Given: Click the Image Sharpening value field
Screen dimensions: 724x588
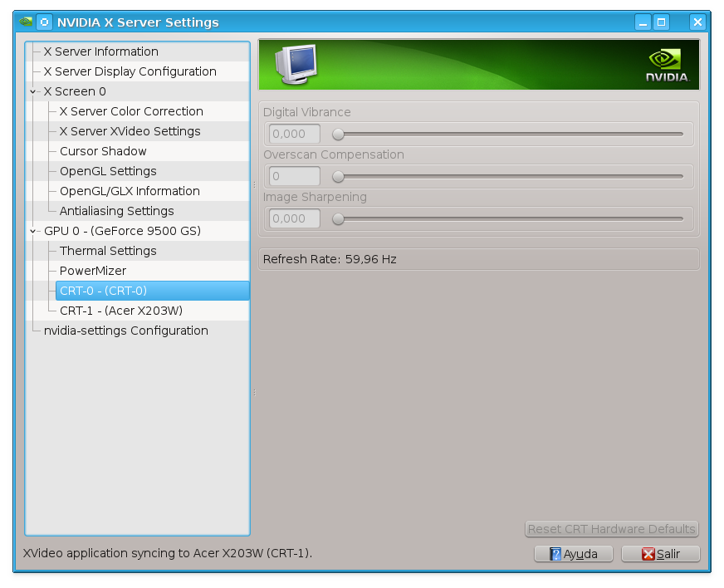Looking at the screenshot, I should [295, 218].
